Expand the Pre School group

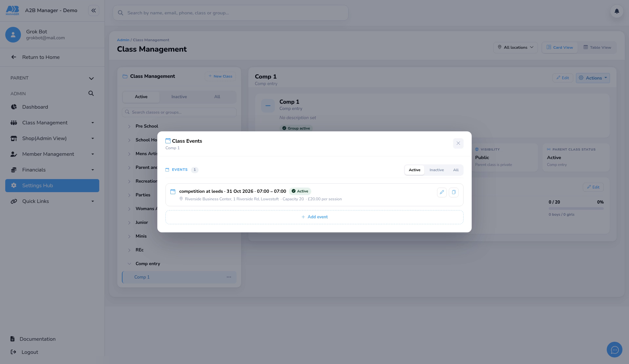129,126
